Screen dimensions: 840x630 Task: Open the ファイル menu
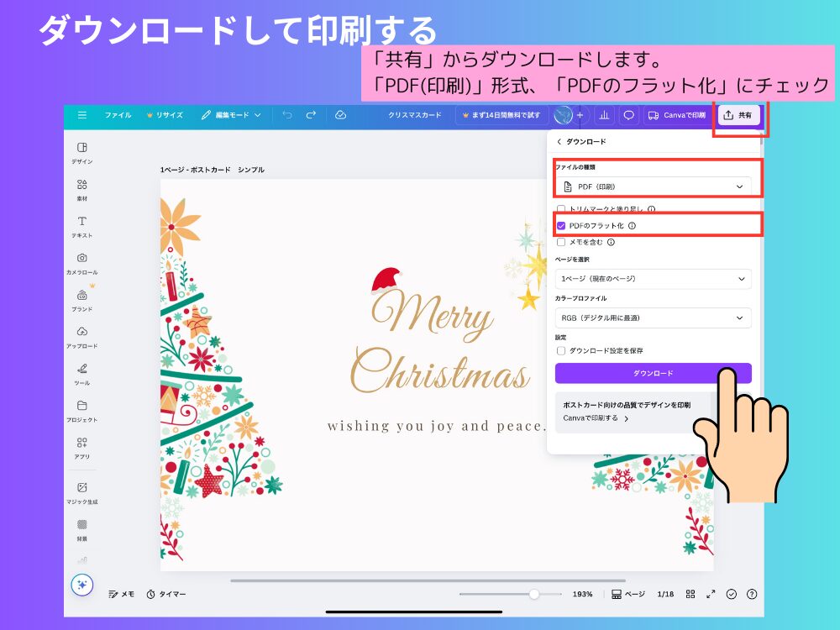(118, 115)
